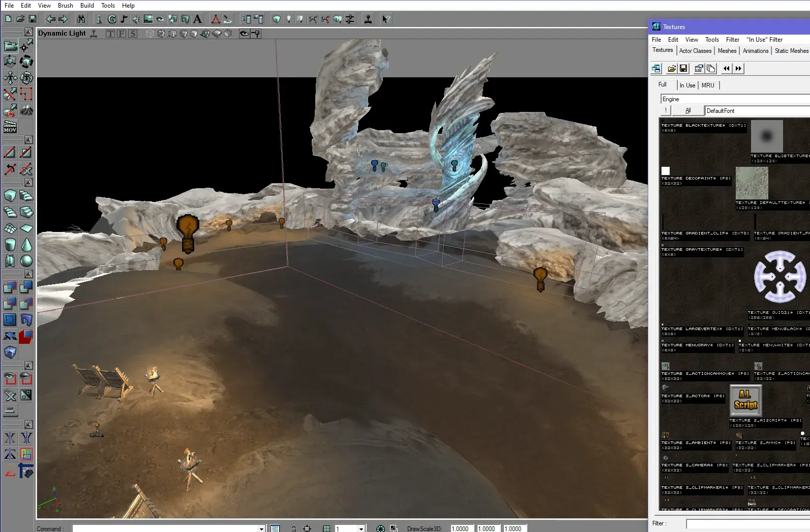Open the Command history dropdown
Screen dimensions: 810x532
(x=262, y=528)
